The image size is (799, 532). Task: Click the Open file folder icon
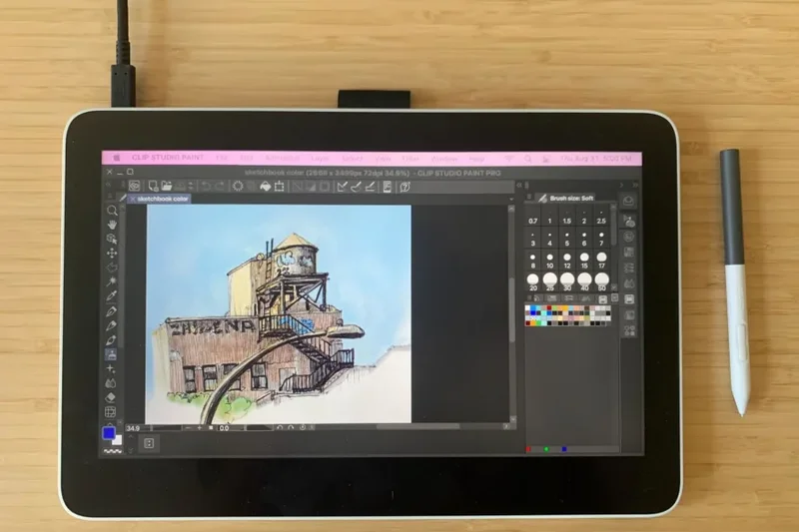click(167, 187)
